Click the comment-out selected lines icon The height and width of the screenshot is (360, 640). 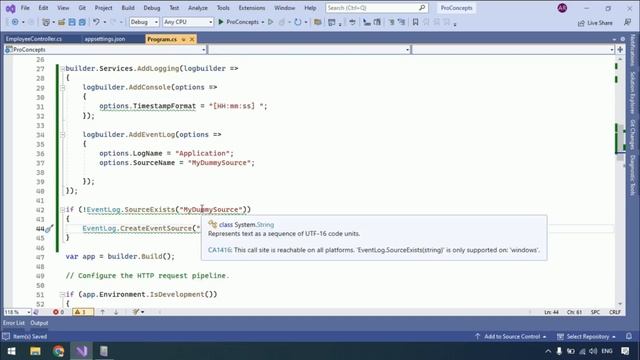coord(391,22)
